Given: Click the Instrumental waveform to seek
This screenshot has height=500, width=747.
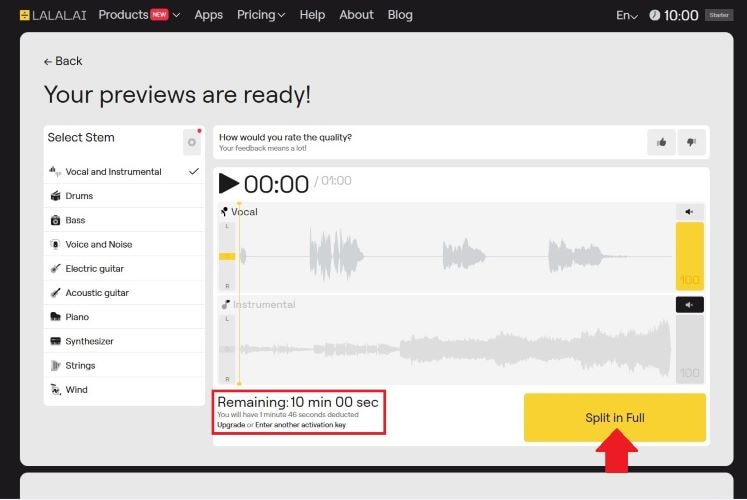Looking at the screenshot, I should tap(455, 349).
